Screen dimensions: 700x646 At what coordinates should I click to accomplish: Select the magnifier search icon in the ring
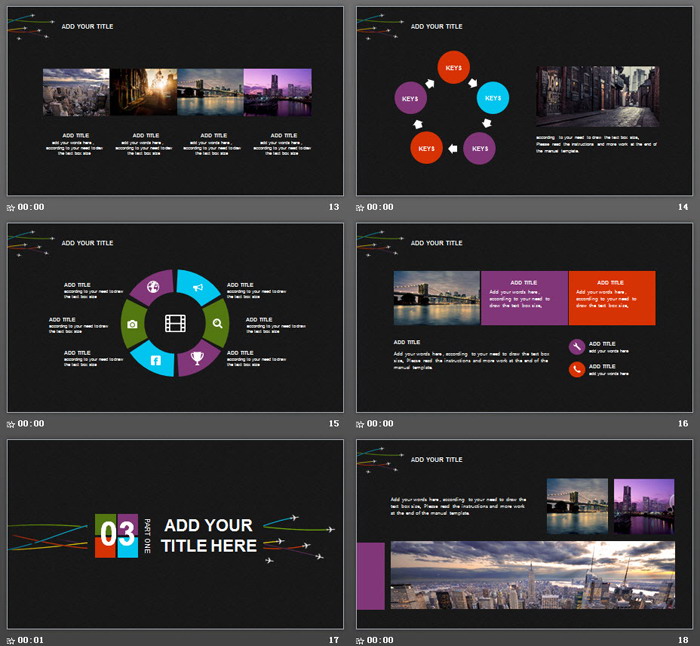[x=219, y=323]
